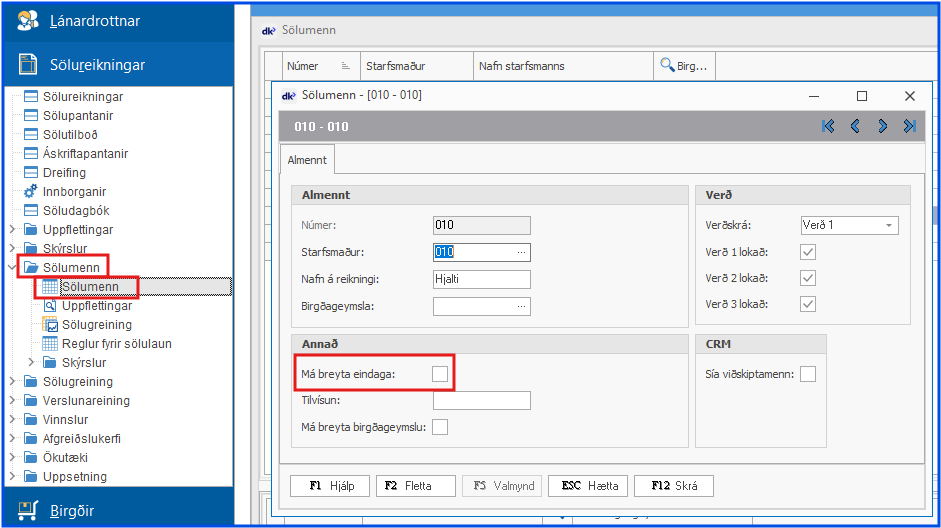Enable the Má breyta eindaga checkbox

440,374
